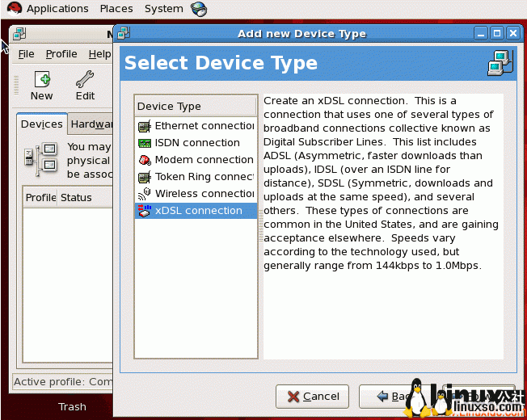The image size is (527, 420).
Task: Click the Profile column header
Action: (x=40, y=197)
